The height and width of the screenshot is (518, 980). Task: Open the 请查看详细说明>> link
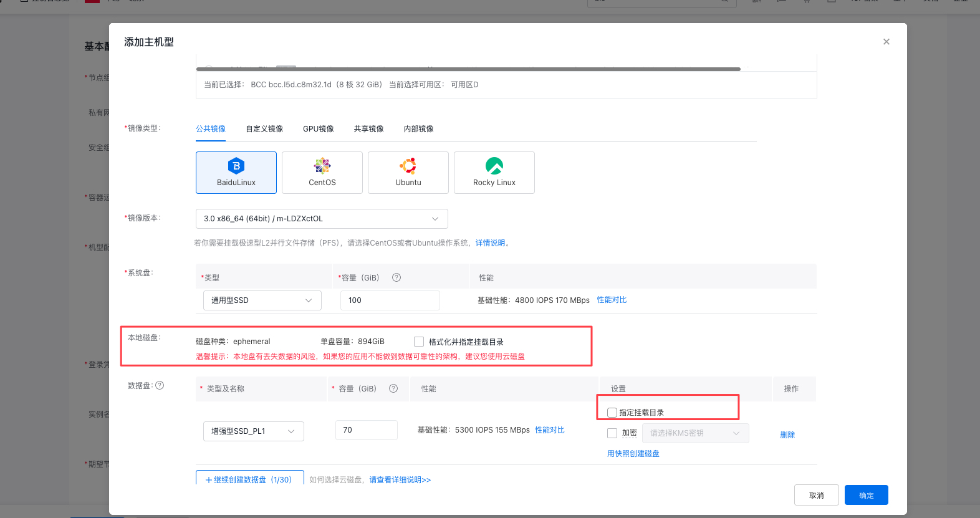(400, 480)
